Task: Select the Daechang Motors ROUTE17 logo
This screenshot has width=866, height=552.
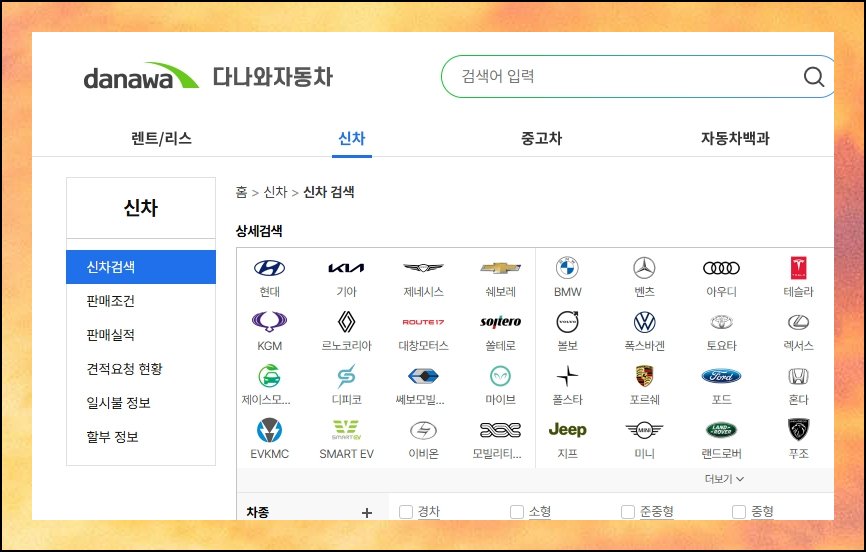Action: (423, 322)
